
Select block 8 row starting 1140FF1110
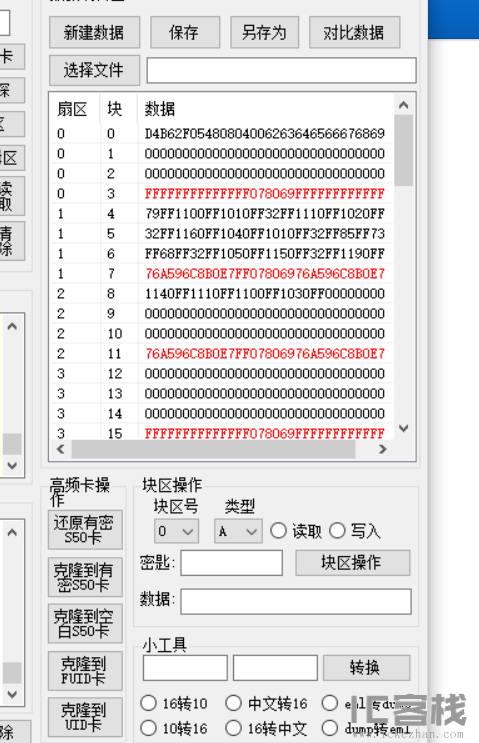[222, 294]
